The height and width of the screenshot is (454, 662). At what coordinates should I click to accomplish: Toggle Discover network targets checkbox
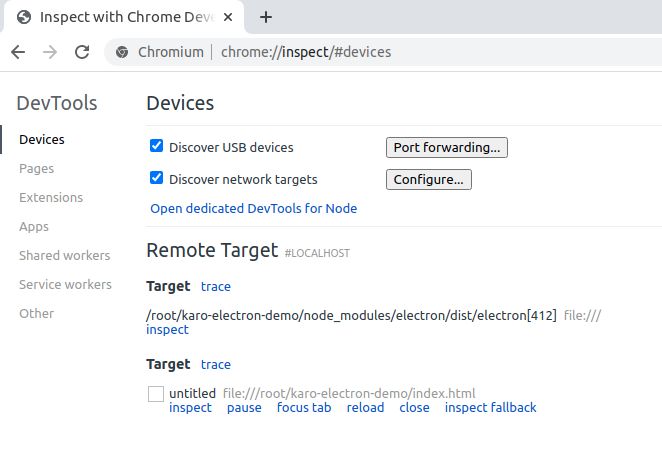point(156,178)
